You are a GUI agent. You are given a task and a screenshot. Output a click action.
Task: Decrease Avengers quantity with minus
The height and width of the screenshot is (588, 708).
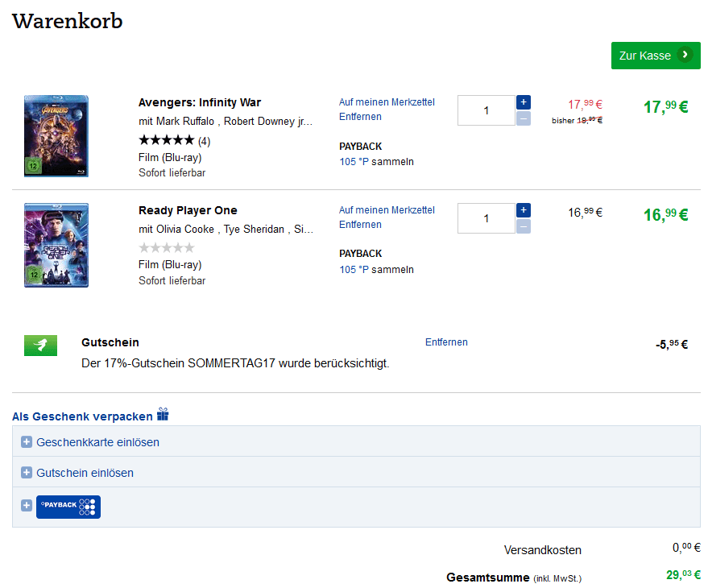(524, 118)
